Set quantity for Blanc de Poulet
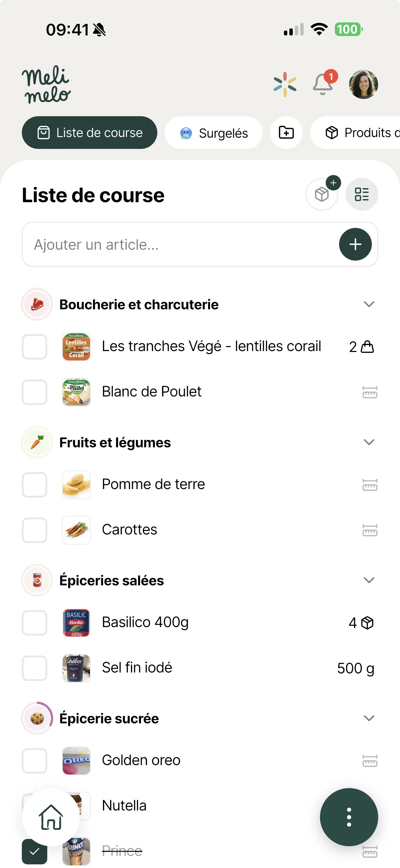 pyautogui.click(x=370, y=392)
